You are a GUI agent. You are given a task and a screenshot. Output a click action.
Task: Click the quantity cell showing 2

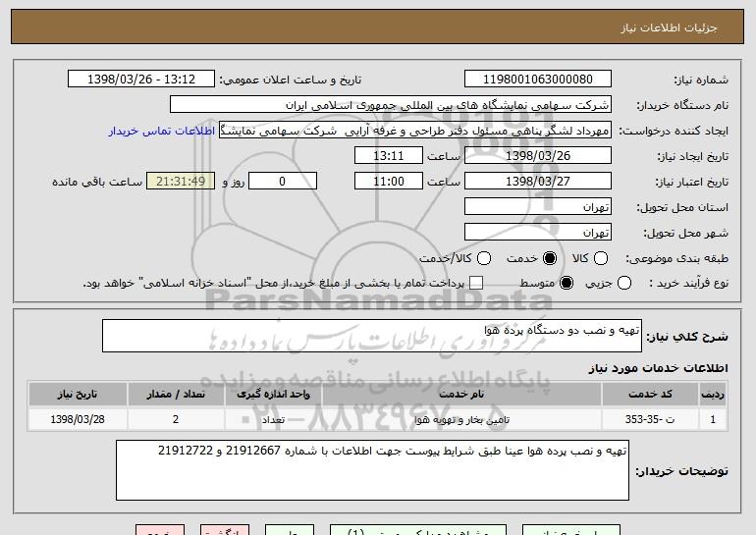pyautogui.click(x=176, y=419)
